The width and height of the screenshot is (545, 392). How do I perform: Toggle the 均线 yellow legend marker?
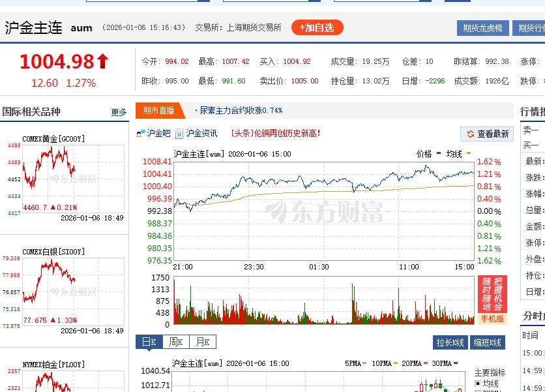click(x=467, y=154)
